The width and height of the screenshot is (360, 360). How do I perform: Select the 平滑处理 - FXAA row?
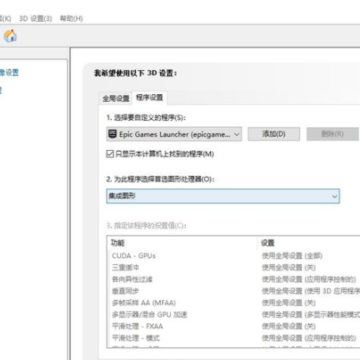[233, 326]
